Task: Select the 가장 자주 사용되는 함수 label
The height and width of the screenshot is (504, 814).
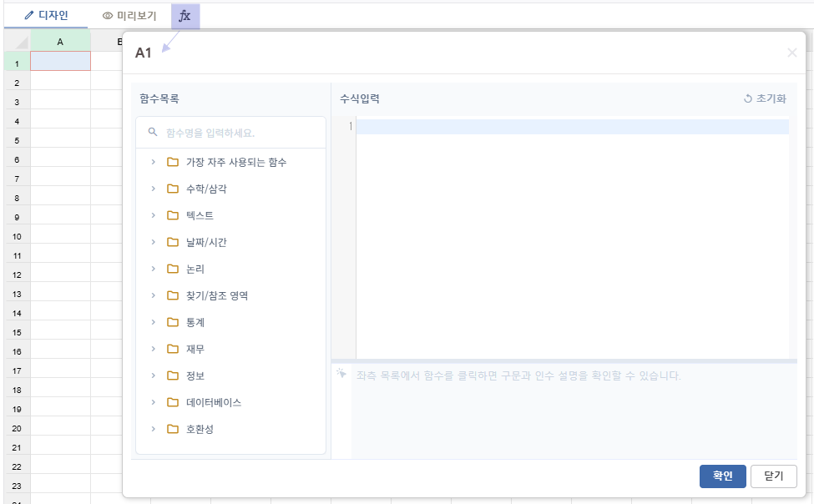Action: (236, 163)
